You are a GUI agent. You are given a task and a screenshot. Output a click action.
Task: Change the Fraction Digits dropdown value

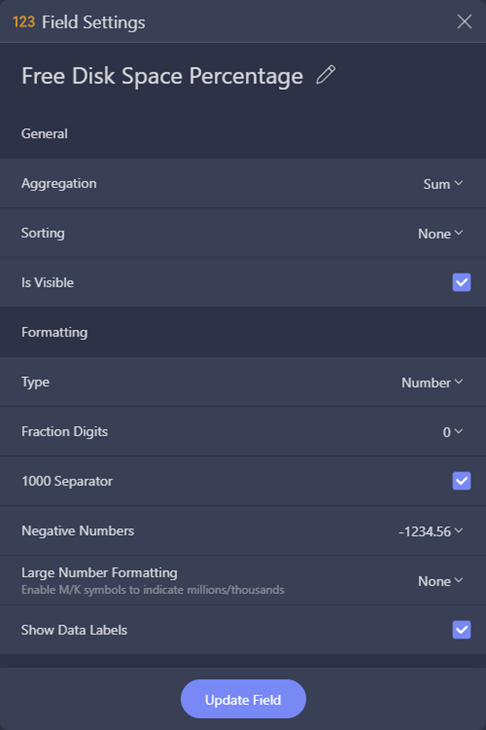pyautogui.click(x=452, y=432)
